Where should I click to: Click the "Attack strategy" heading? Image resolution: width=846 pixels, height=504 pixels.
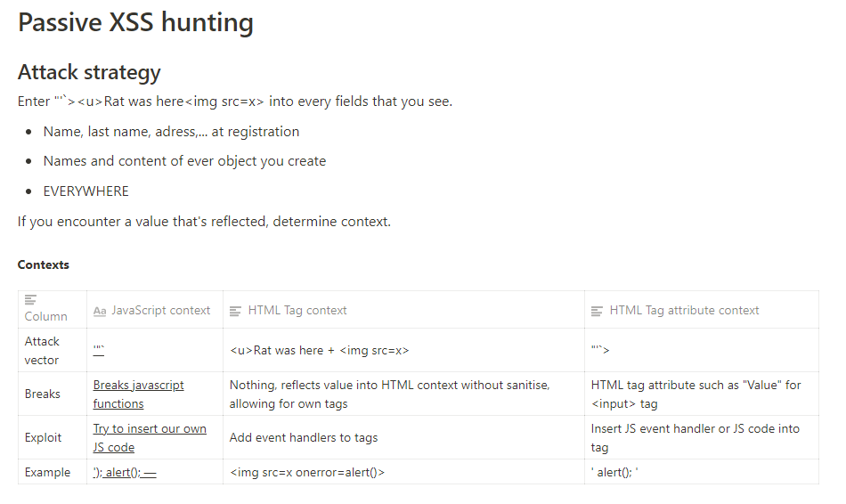[x=89, y=72]
